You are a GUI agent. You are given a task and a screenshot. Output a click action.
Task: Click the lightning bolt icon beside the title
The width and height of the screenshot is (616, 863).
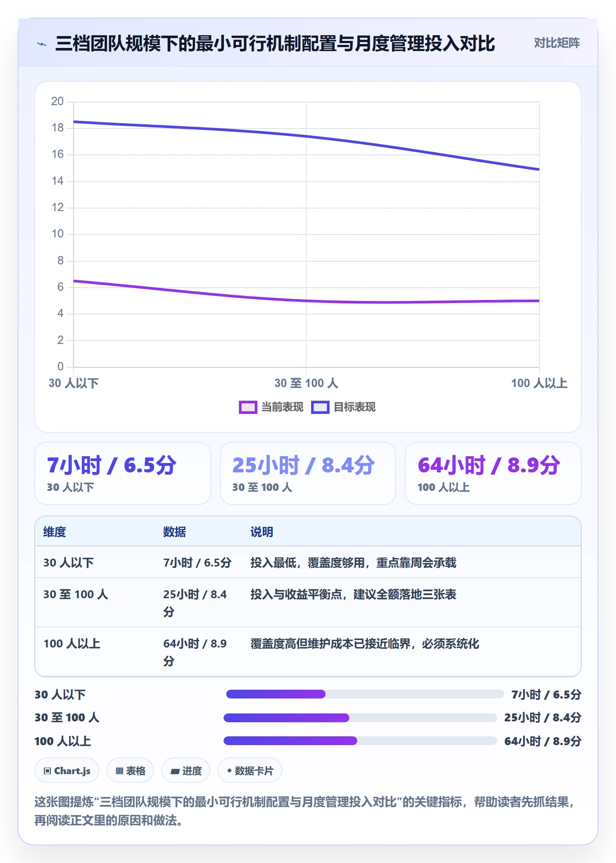[x=42, y=44]
